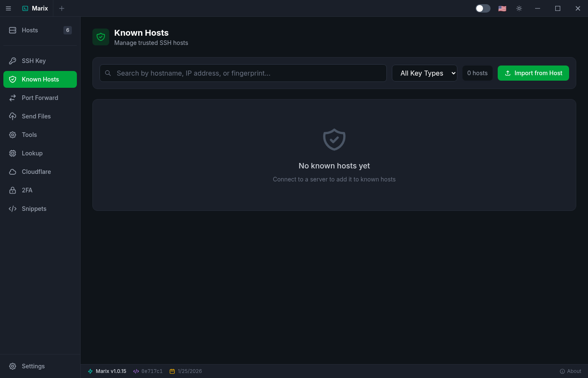Open the Snippets section
Image resolution: width=588 pixels, height=378 pixels.
34,208
